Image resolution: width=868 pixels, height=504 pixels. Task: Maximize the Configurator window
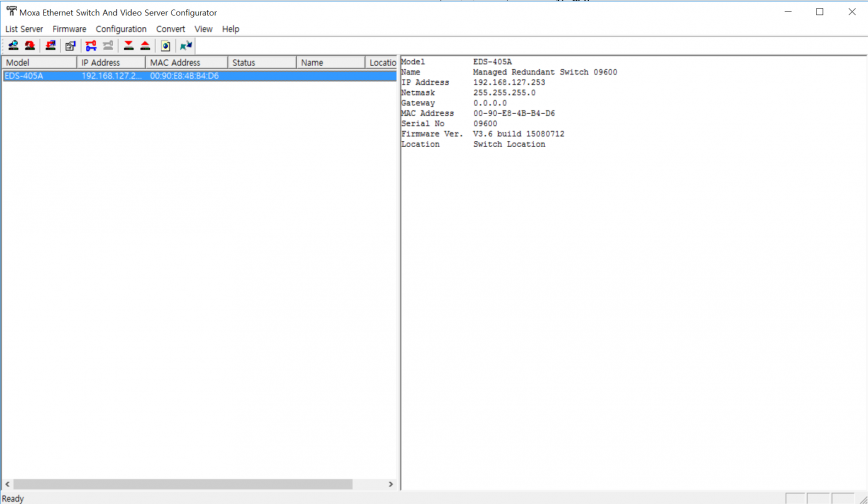pyautogui.click(x=820, y=12)
